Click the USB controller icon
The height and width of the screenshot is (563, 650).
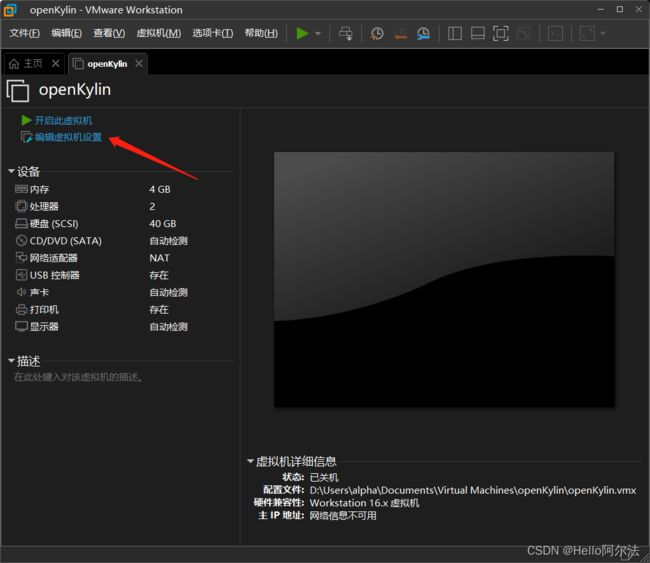[21, 275]
